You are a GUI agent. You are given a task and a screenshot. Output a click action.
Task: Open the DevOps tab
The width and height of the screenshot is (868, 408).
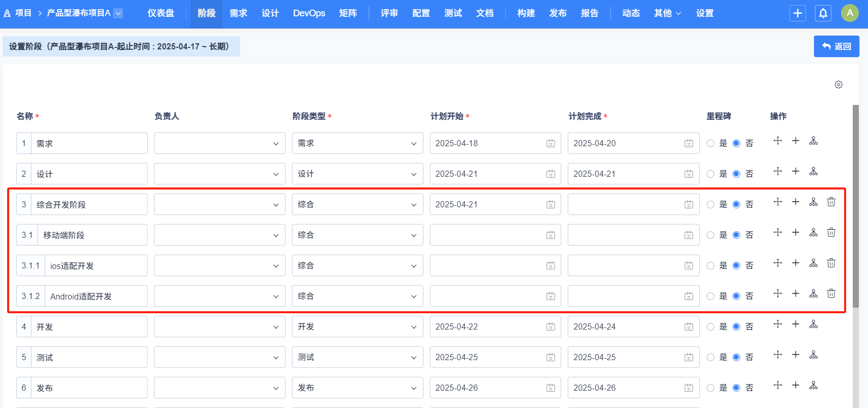point(309,13)
